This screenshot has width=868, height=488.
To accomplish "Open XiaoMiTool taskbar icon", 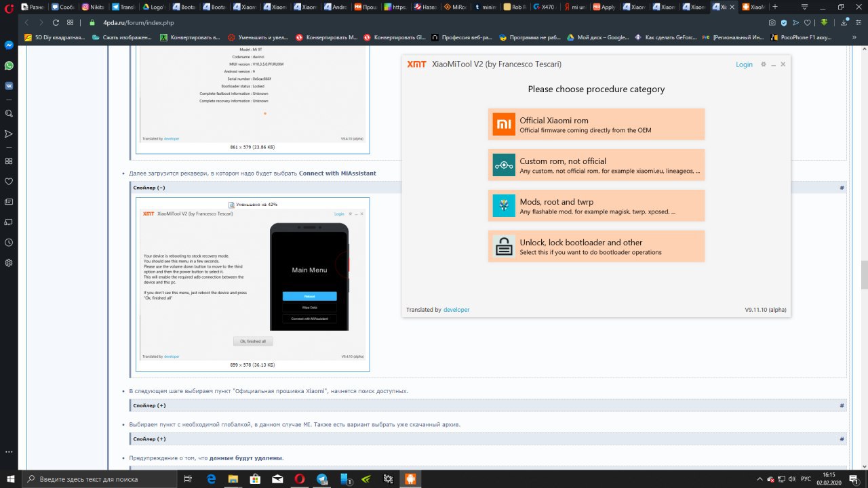I will [410, 479].
